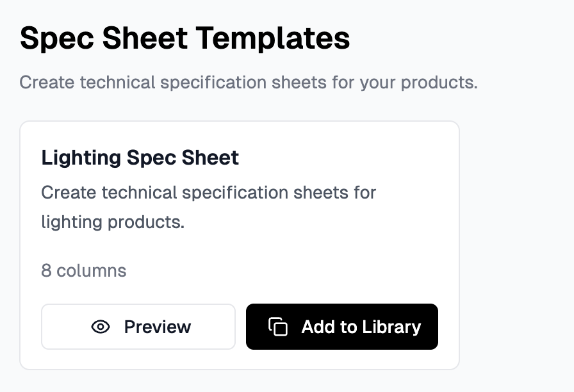The height and width of the screenshot is (392, 574).
Task: Click the page subtitle about your products
Action: click(249, 83)
